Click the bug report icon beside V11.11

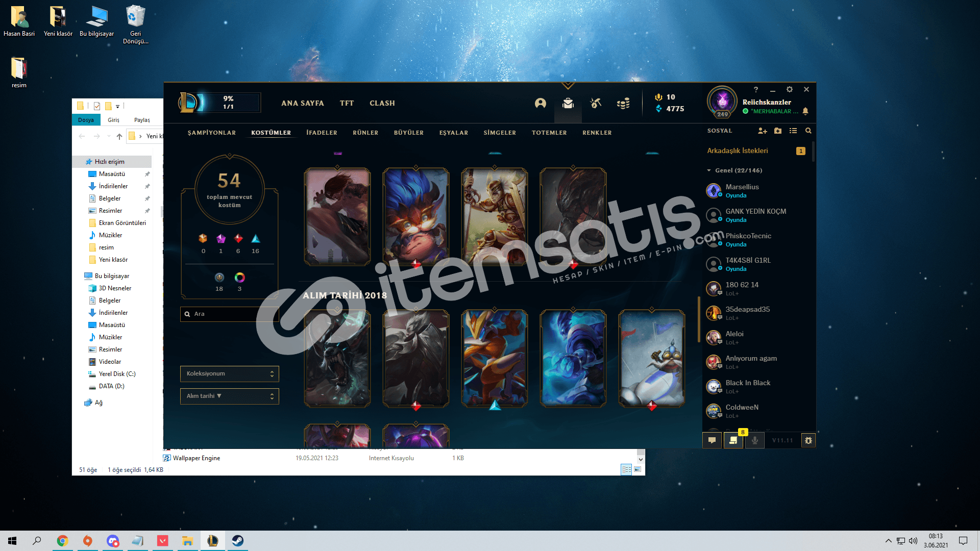[x=808, y=440]
